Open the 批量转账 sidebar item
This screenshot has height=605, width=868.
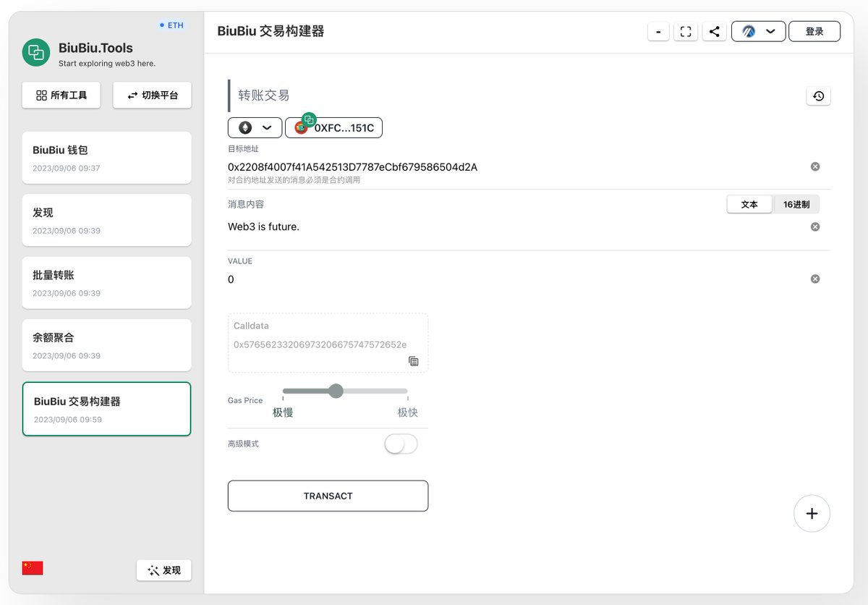click(x=107, y=282)
